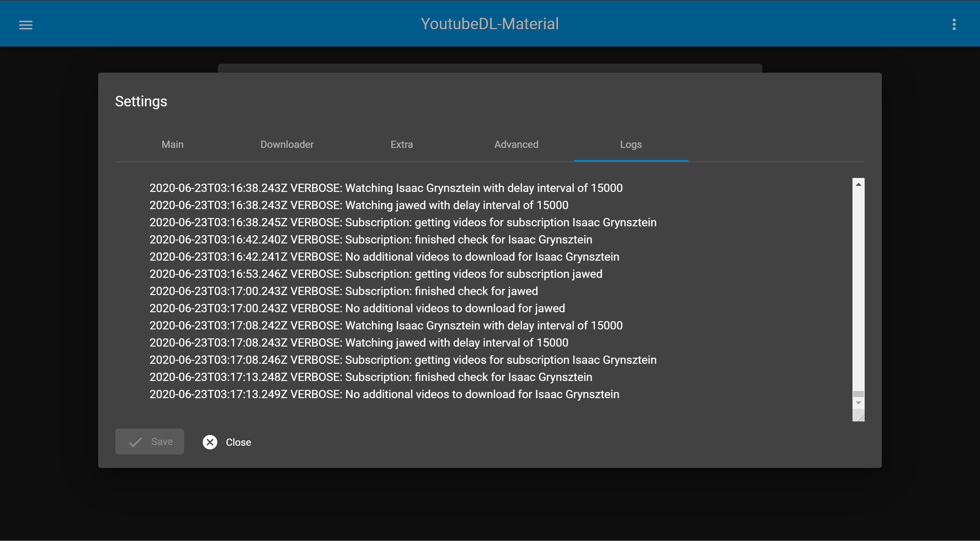Open the Downloader tab
Viewport: 980px width, 541px height.
287,144
